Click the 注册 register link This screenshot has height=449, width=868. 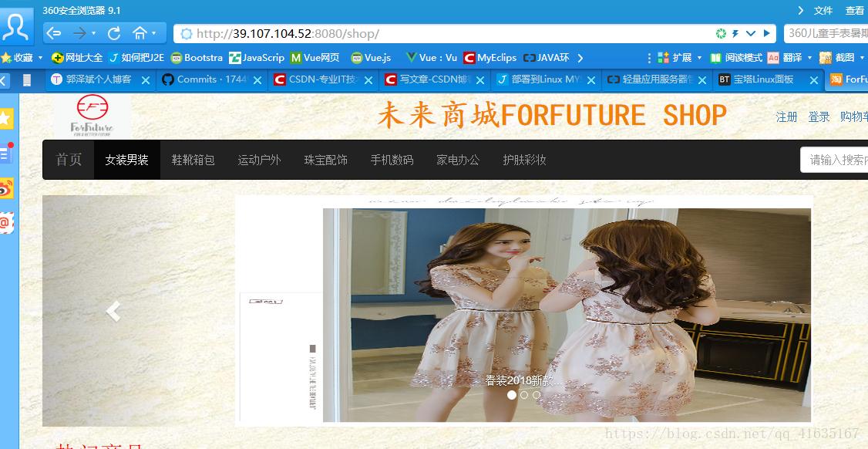point(786,116)
